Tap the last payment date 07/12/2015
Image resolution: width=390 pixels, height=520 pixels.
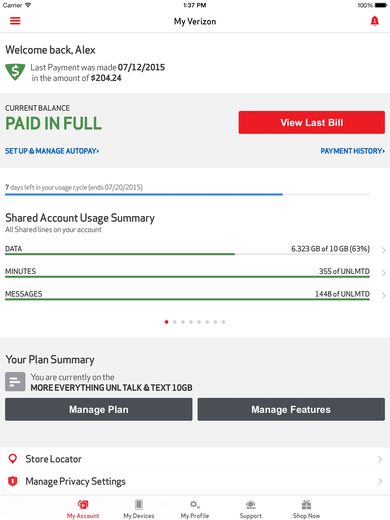coord(141,67)
